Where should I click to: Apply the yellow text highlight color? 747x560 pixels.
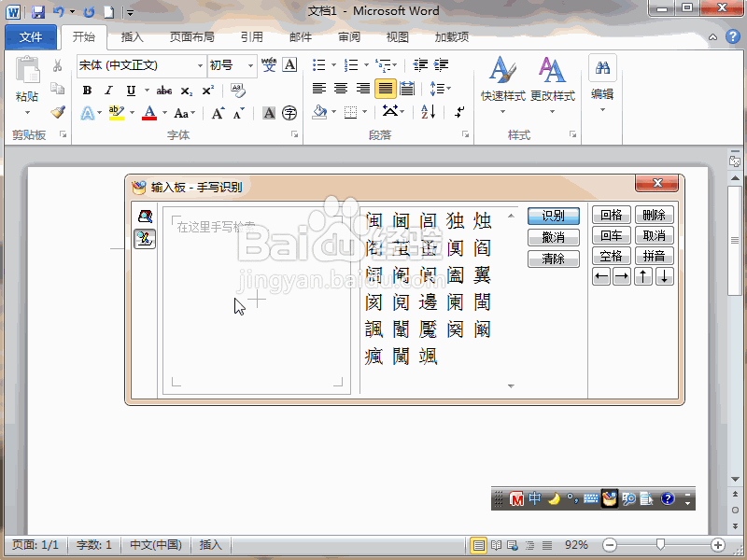pos(116,113)
